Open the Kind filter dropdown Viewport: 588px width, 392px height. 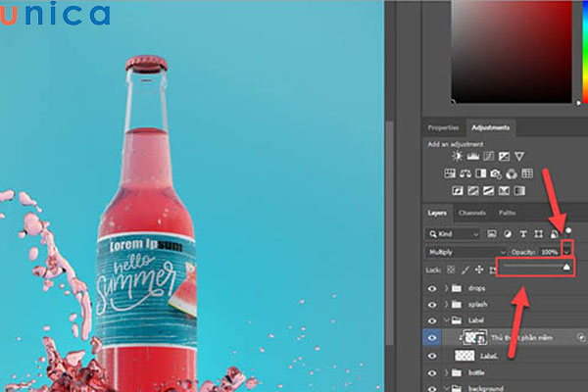453,234
